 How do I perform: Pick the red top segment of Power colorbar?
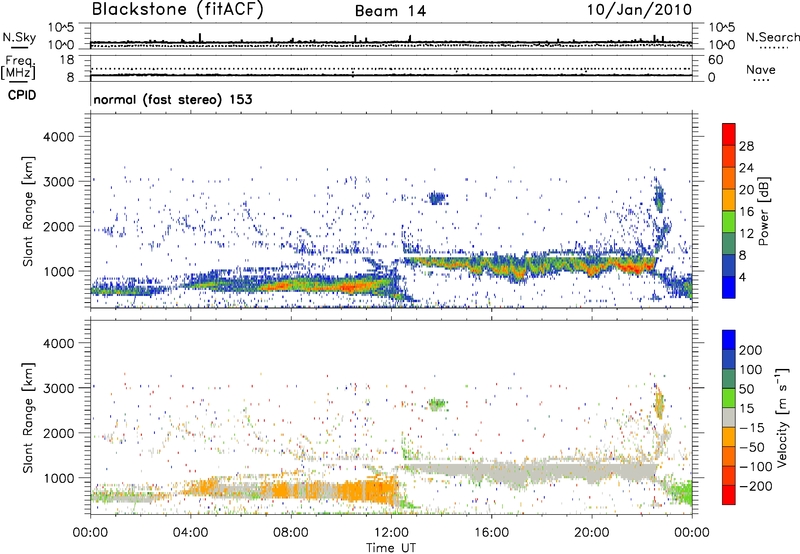click(729, 135)
